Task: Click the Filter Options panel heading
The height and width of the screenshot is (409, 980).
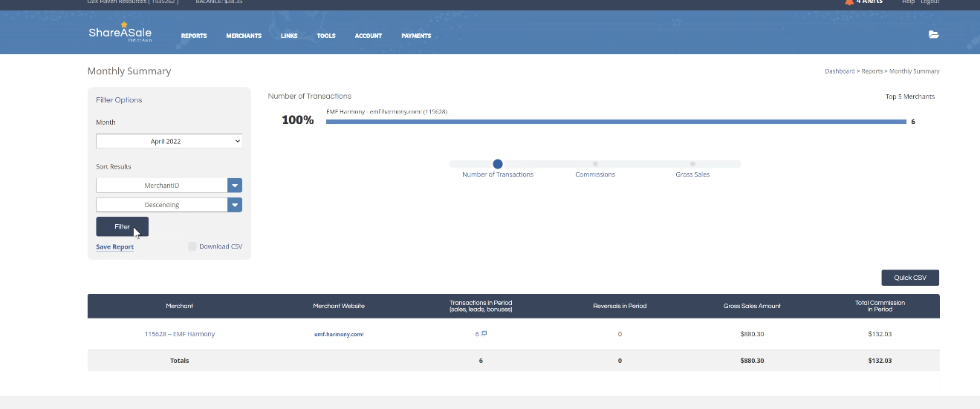Action: (x=119, y=99)
